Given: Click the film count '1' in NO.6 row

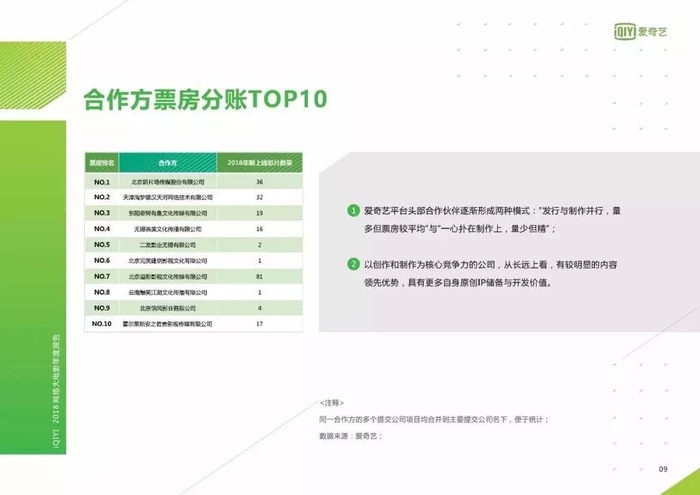Looking at the screenshot, I should tap(259, 261).
